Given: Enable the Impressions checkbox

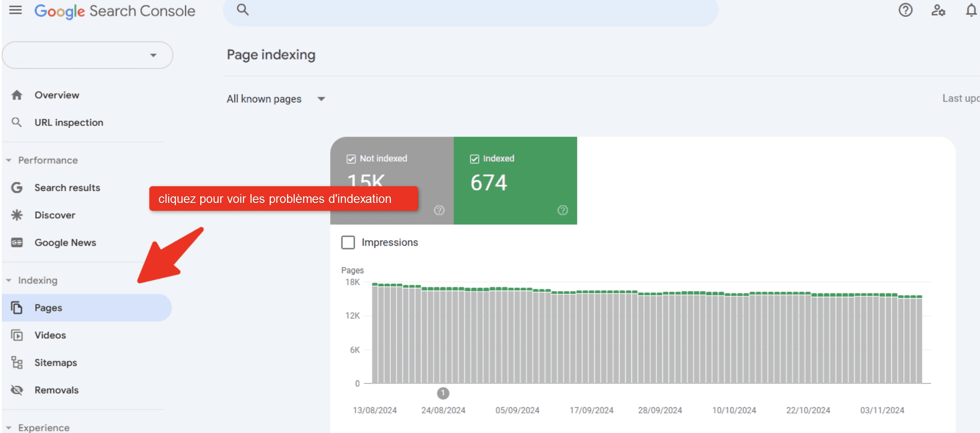Looking at the screenshot, I should 348,243.
